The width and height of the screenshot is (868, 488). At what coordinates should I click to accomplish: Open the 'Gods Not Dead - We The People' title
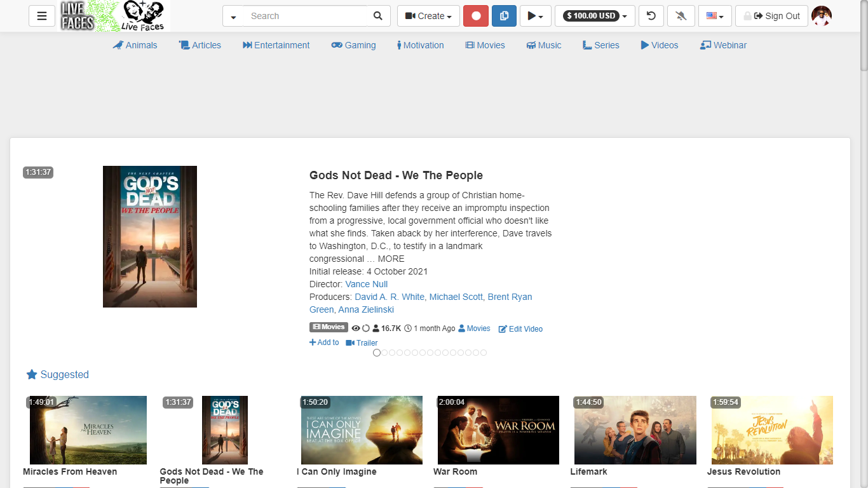point(396,175)
